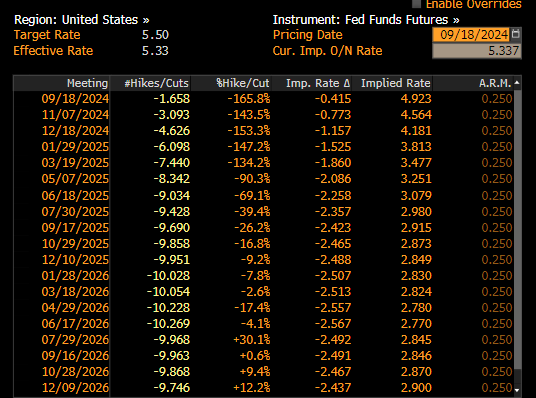This screenshot has height=398, width=536.
Task: Open the Pricing Date calendar icon
Action: (515, 34)
